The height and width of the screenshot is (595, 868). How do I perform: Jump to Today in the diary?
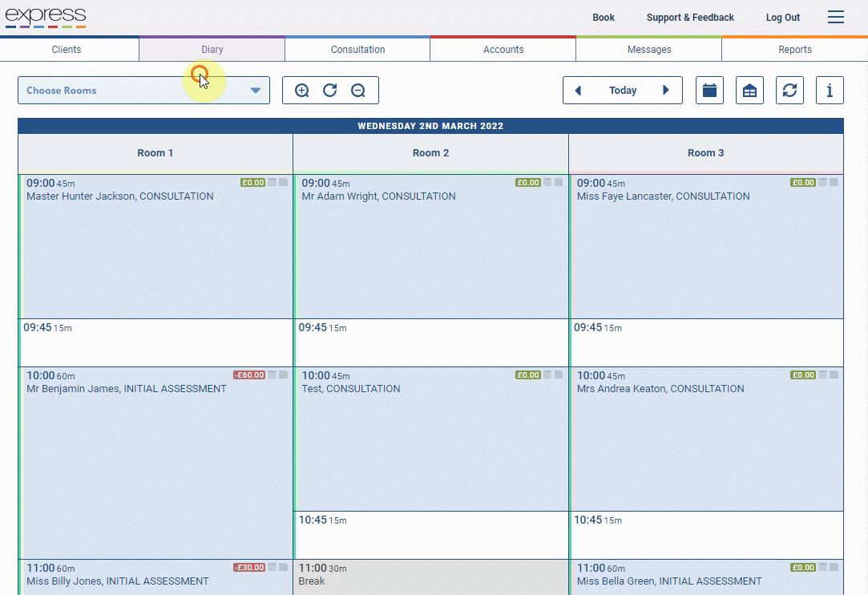point(623,91)
